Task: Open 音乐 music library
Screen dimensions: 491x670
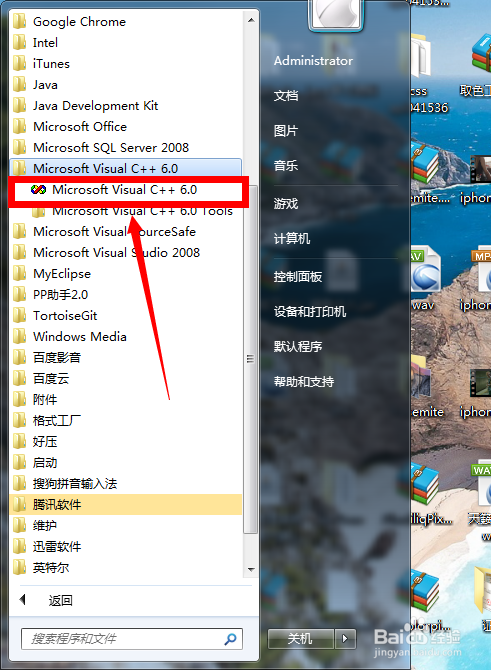Action: [286, 165]
